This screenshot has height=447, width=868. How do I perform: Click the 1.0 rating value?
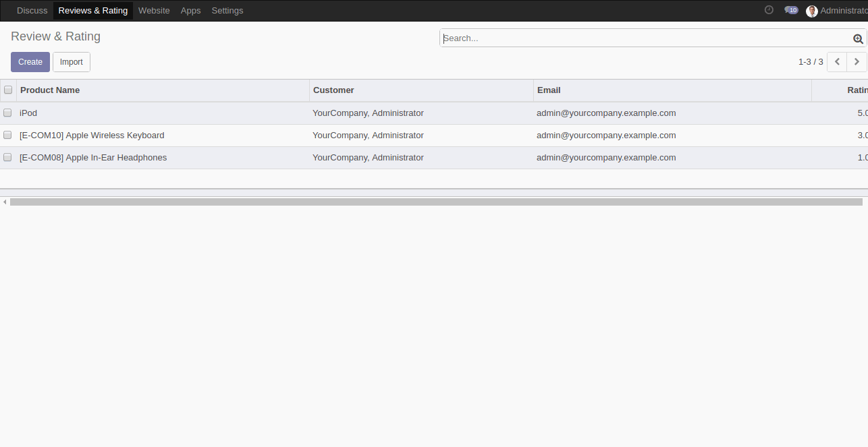coord(862,158)
